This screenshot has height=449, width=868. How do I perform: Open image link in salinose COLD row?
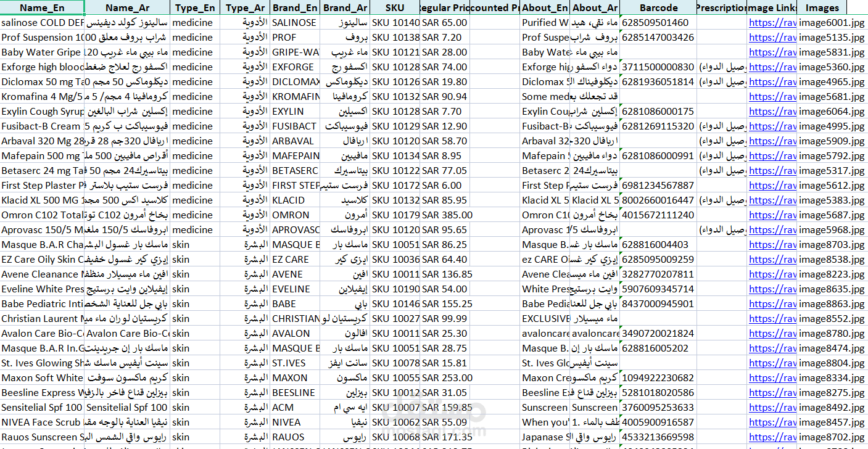[772, 23]
